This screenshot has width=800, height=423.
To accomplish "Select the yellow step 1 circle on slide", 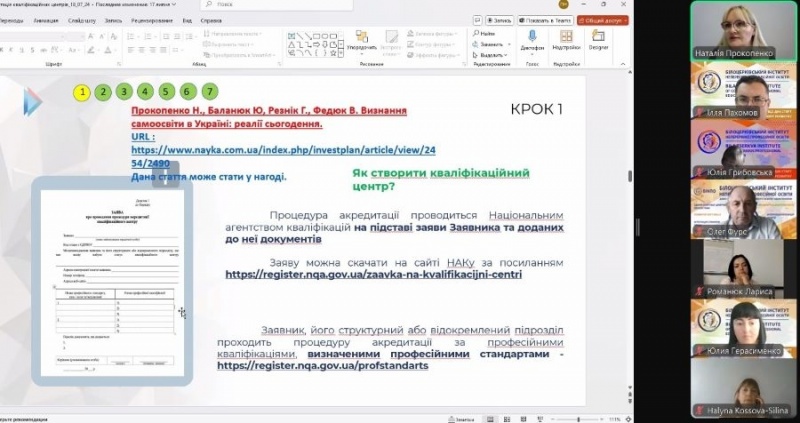I will click(81, 92).
